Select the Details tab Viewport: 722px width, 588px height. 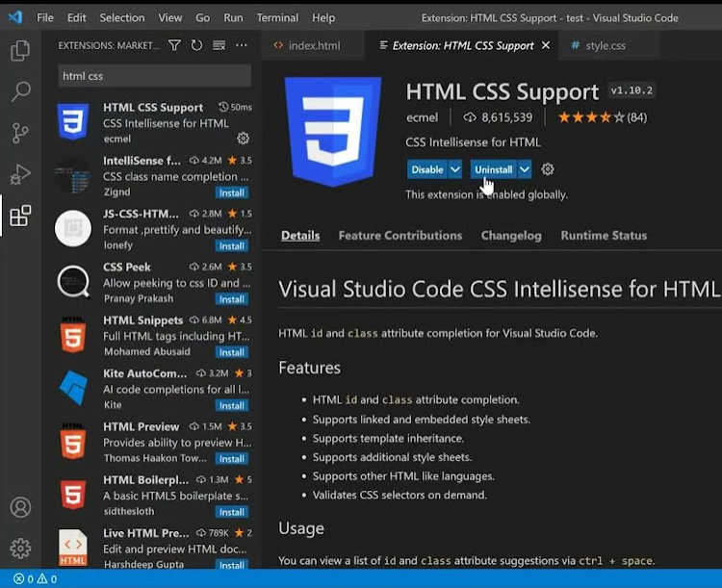300,236
